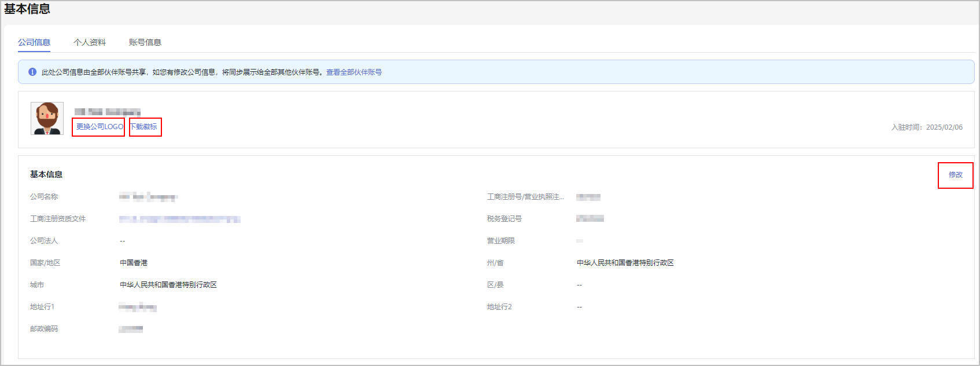Select the 公司信息 tab
This screenshot has height=366, width=980.
[34, 42]
